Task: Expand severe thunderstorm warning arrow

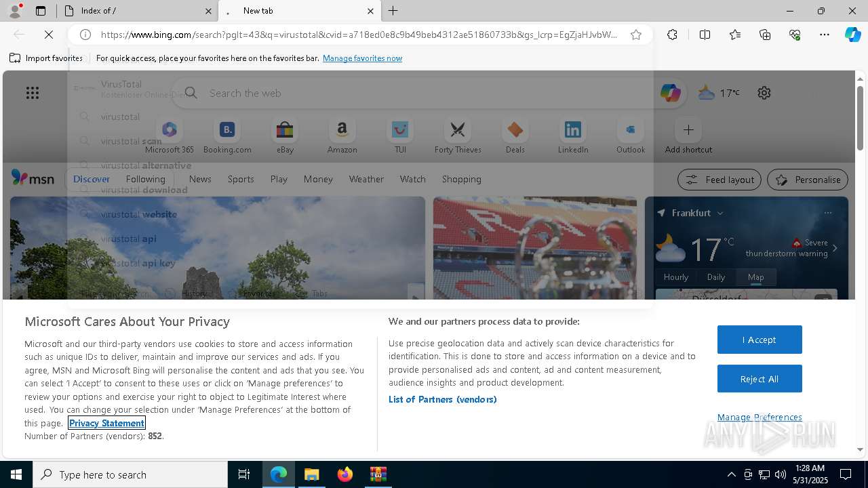Action: pyautogui.click(x=835, y=248)
